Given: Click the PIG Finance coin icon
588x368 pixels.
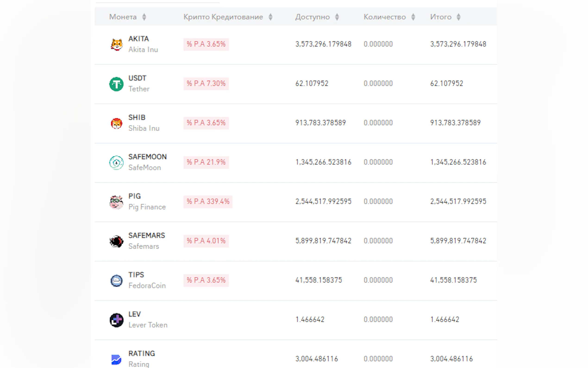Looking at the screenshot, I should tap(116, 202).
